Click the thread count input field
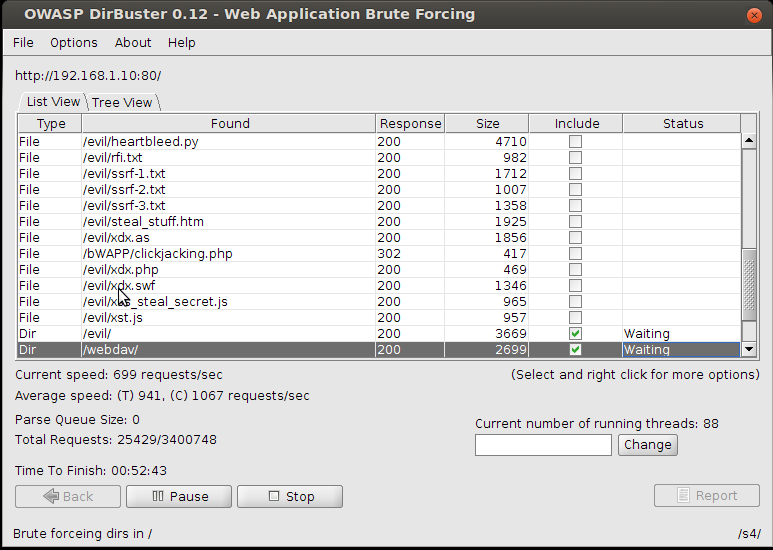773x550 pixels. click(x=543, y=445)
